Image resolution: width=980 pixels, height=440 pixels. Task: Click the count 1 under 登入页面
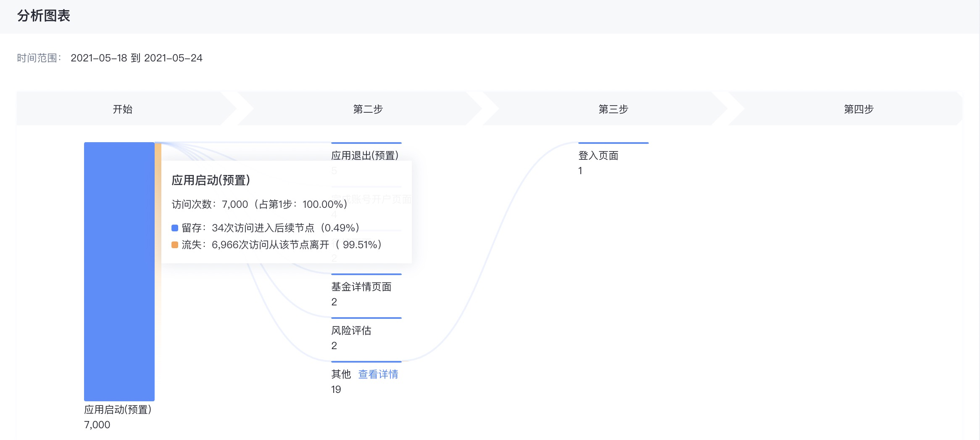580,170
